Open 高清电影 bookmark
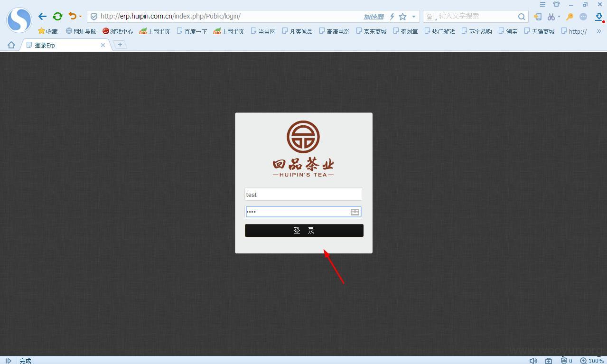The image size is (607, 364). click(335, 31)
